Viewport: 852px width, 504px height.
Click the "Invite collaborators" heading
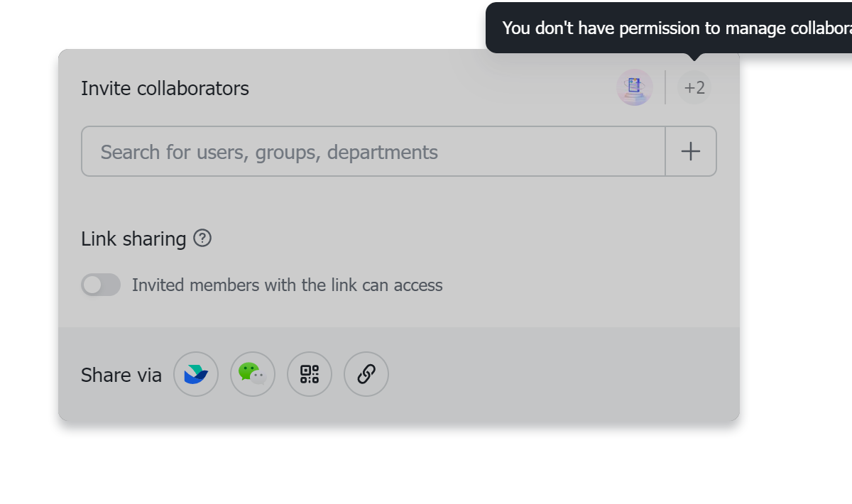pyautogui.click(x=165, y=89)
